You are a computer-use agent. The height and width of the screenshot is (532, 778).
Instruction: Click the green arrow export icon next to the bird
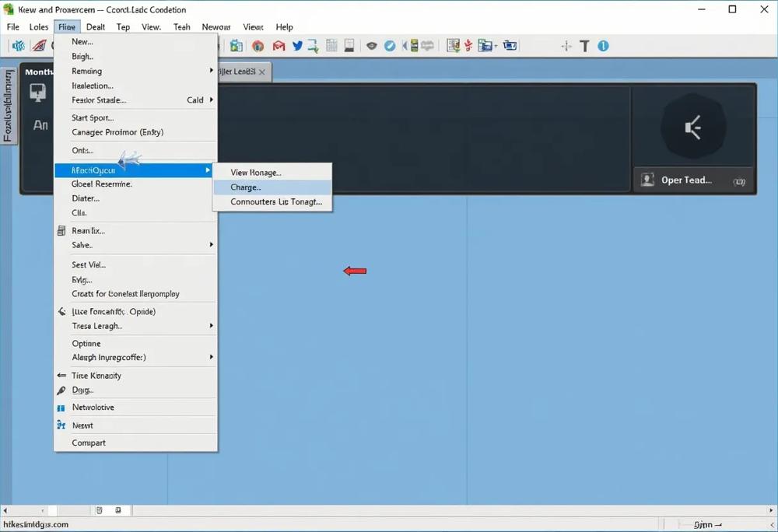(313, 46)
